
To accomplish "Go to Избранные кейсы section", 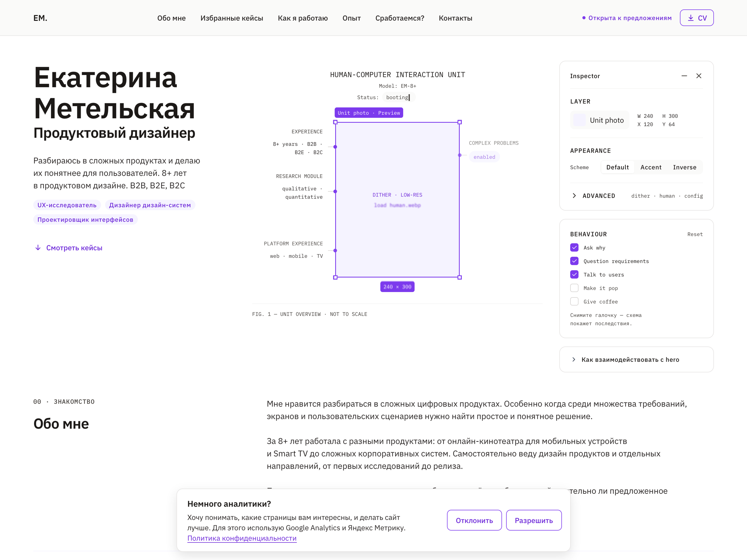I will coord(232,18).
